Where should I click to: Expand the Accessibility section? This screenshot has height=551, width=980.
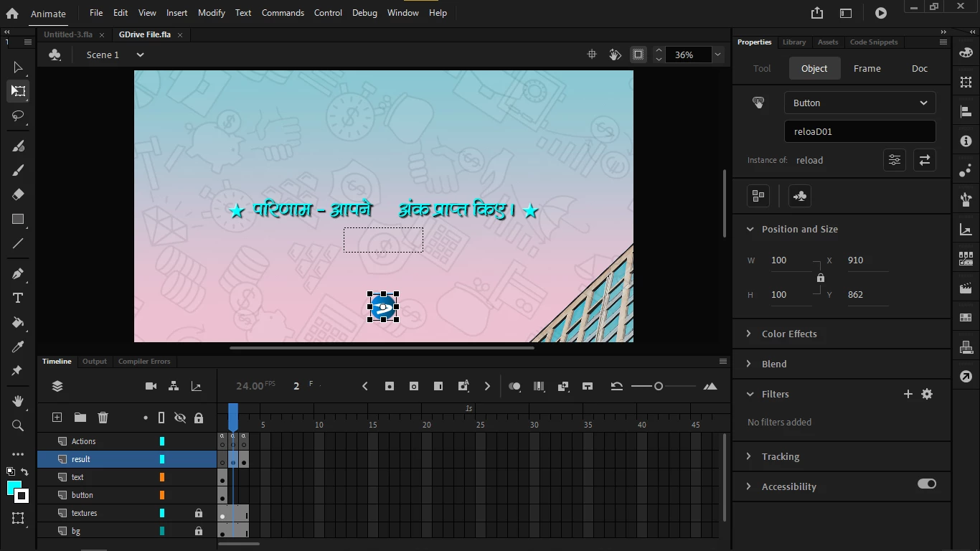(750, 486)
